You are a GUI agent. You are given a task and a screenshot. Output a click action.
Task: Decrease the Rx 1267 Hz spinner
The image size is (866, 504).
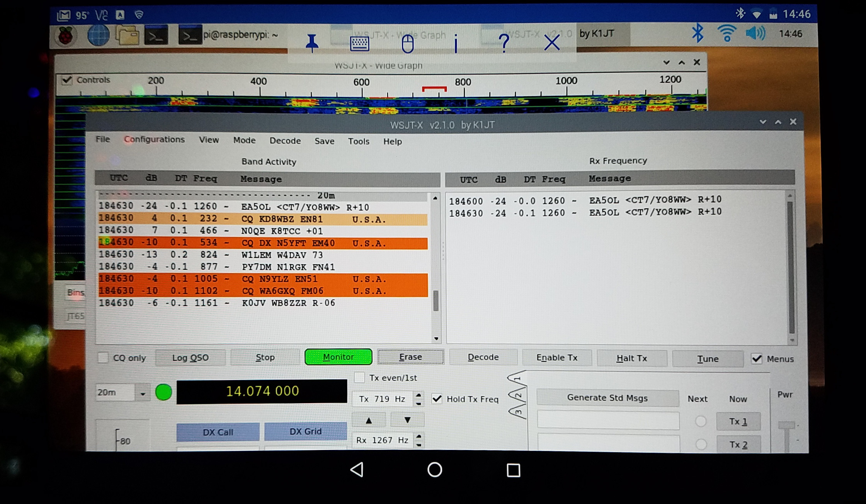419,444
